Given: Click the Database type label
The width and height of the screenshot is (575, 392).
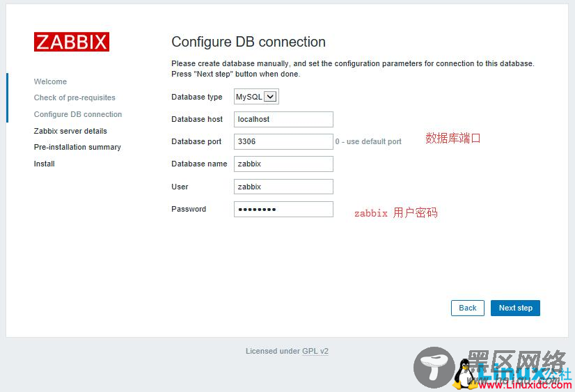Looking at the screenshot, I should (196, 97).
